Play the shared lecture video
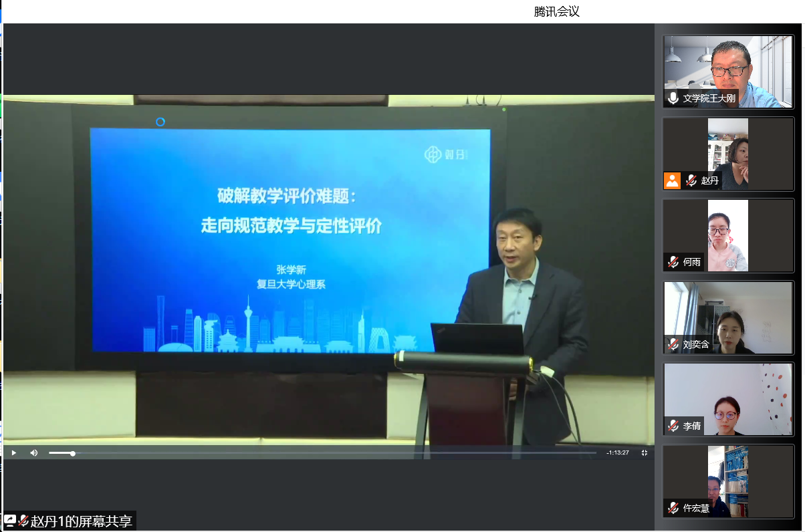This screenshot has height=532, width=805. pos(13,452)
